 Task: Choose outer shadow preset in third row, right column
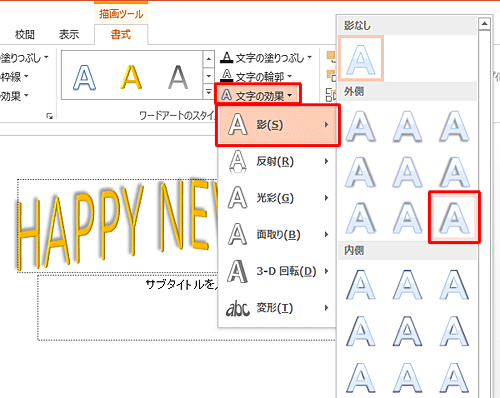[454, 217]
